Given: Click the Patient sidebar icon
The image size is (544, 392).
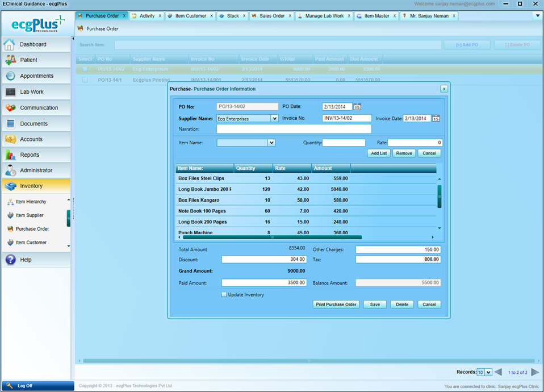Looking at the screenshot, I should pyautogui.click(x=10, y=60).
